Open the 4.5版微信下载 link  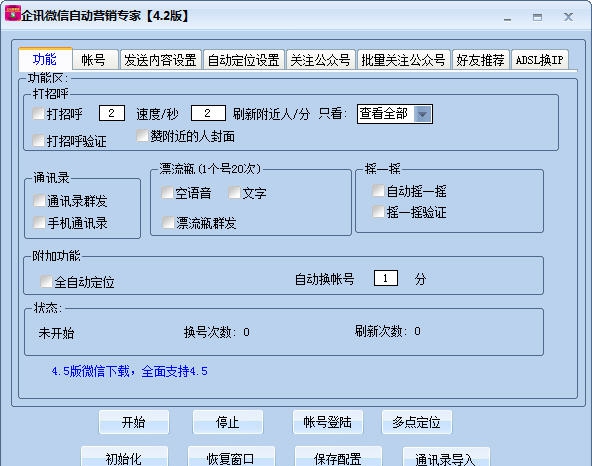coord(130,371)
